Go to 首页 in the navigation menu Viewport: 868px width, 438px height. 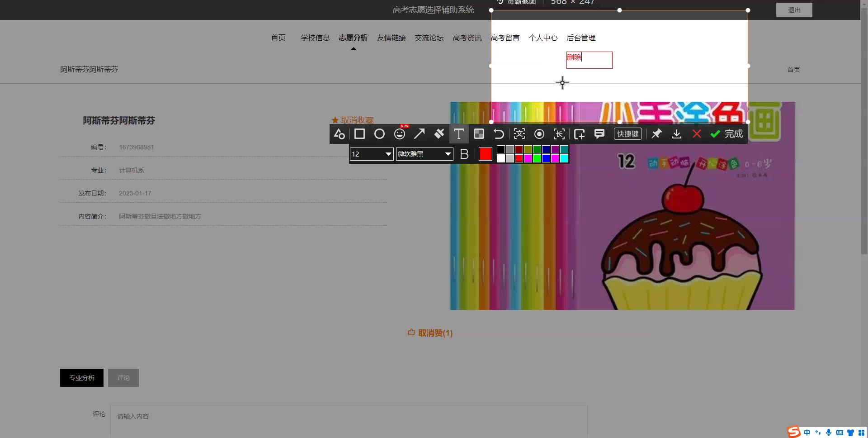pyautogui.click(x=278, y=38)
